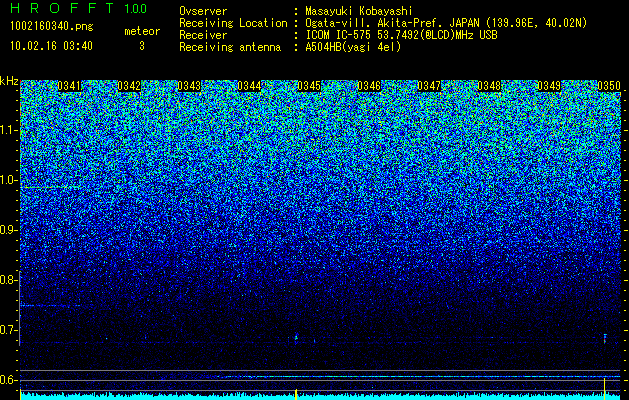Click the 0345 time marker label
629x400 pixels.
pyautogui.click(x=309, y=86)
